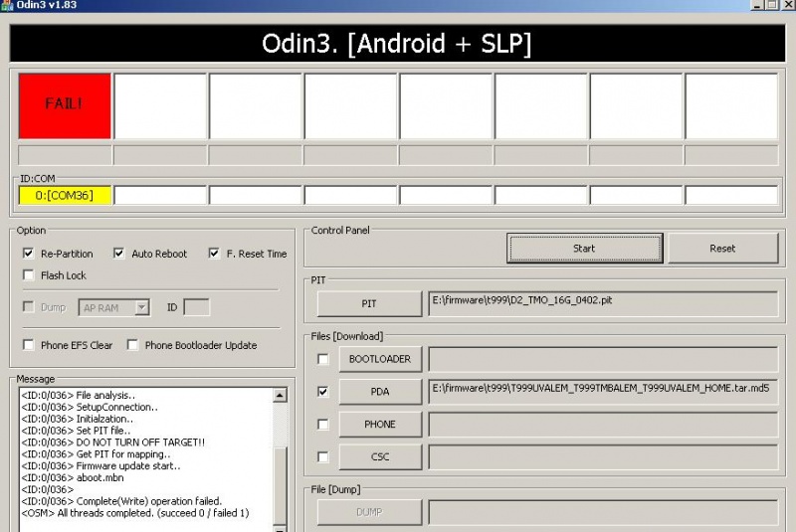The image size is (796, 532).
Task: Tick the checkbox beside BOOTLOADER
Action: (x=322, y=359)
